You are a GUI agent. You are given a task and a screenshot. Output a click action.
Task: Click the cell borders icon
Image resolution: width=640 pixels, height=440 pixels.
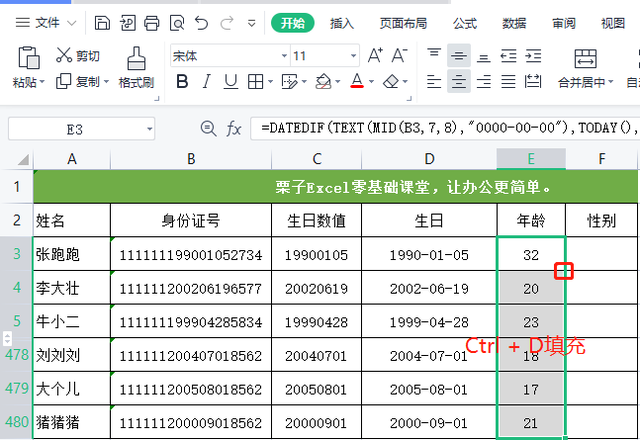(256, 82)
